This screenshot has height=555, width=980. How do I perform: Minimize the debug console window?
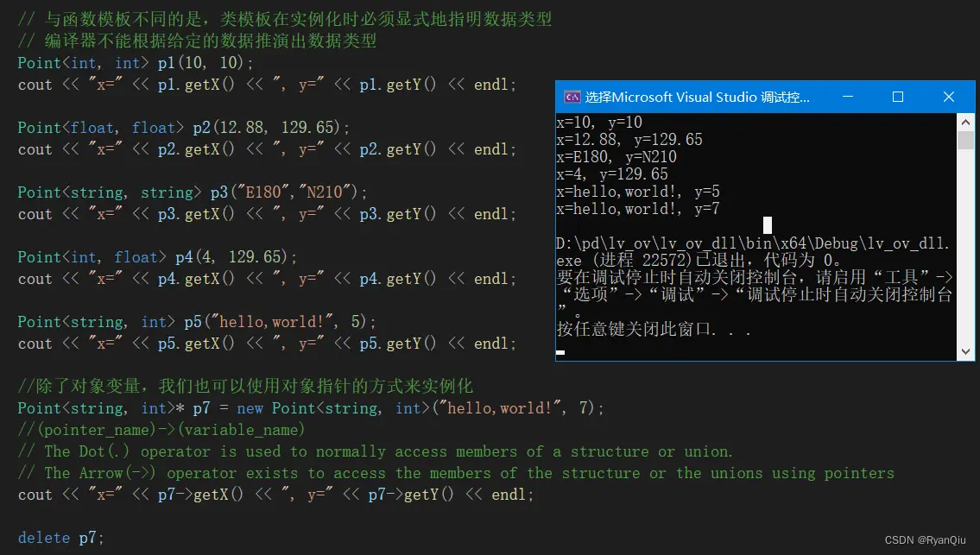click(849, 97)
